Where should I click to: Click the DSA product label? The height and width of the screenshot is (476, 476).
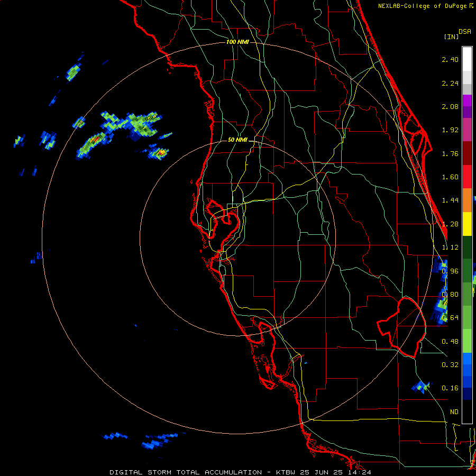[x=465, y=31]
